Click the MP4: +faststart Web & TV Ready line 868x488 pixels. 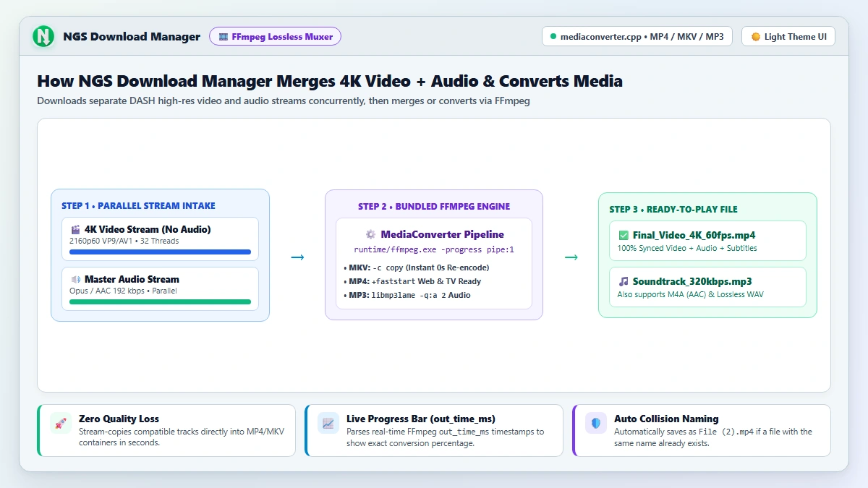[412, 281]
